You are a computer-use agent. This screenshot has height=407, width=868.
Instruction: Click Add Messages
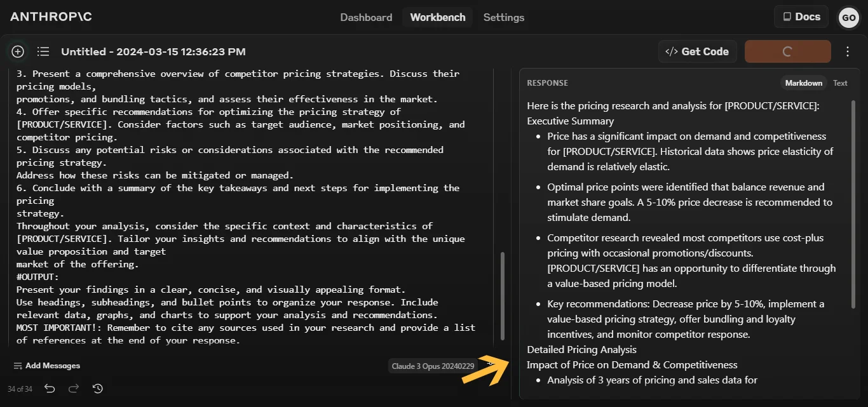[46, 366]
